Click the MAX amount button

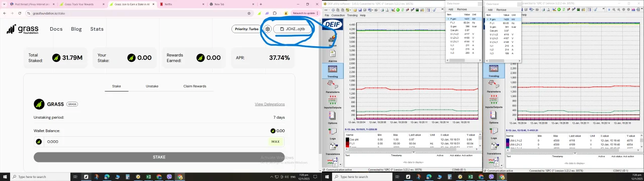[275, 142]
